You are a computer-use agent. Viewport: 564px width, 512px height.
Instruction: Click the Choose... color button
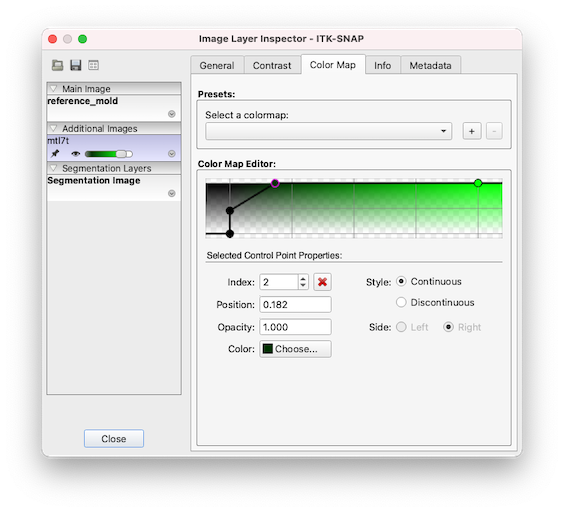[x=295, y=349]
